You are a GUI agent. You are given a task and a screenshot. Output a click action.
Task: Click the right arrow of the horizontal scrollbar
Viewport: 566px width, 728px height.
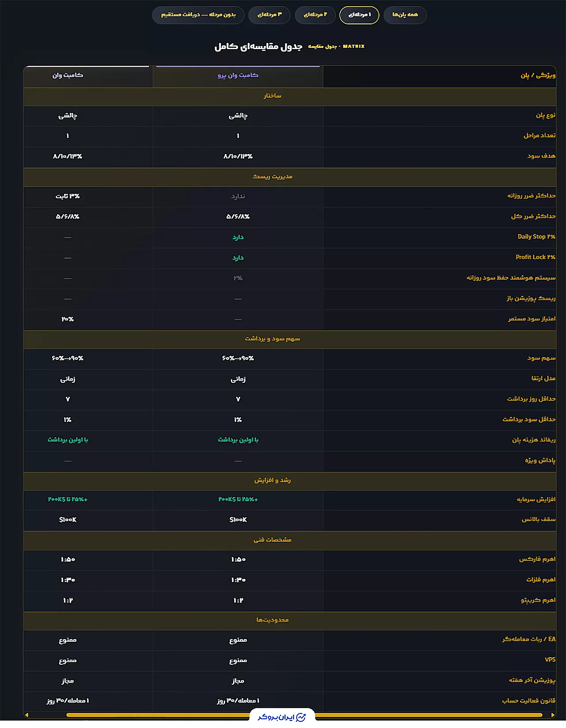tap(553, 715)
